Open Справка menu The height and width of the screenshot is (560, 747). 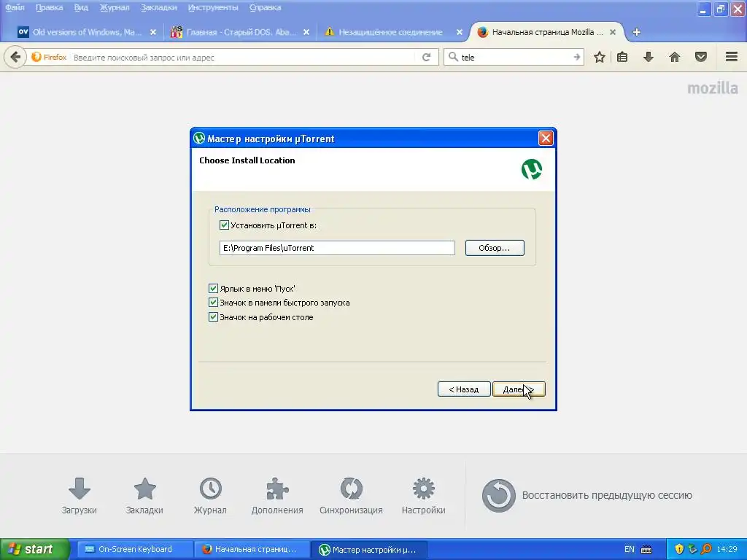265,7
